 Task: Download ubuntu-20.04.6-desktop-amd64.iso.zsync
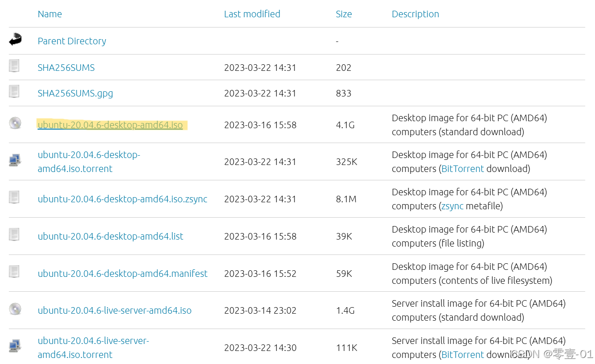tap(123, 199)
